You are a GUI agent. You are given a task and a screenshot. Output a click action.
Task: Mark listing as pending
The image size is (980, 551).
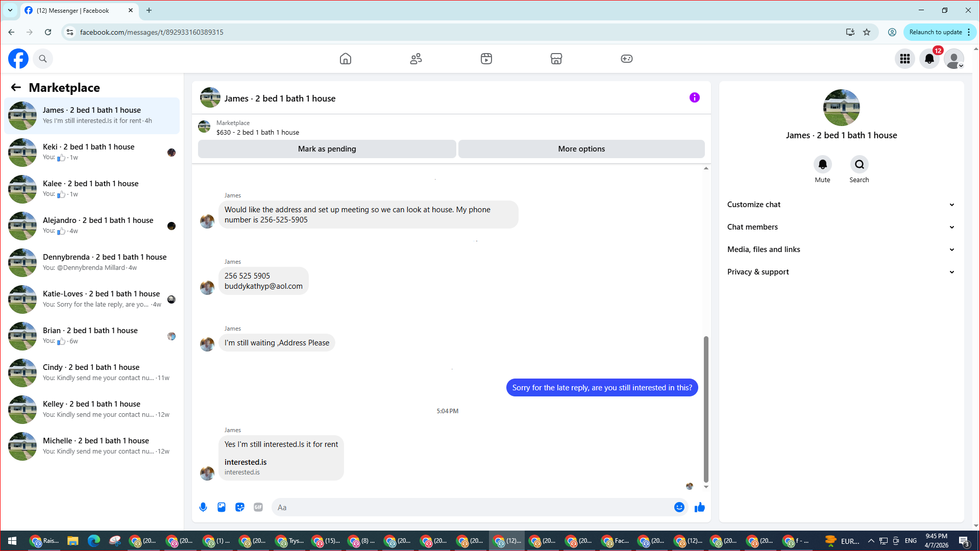click(327, 149)
